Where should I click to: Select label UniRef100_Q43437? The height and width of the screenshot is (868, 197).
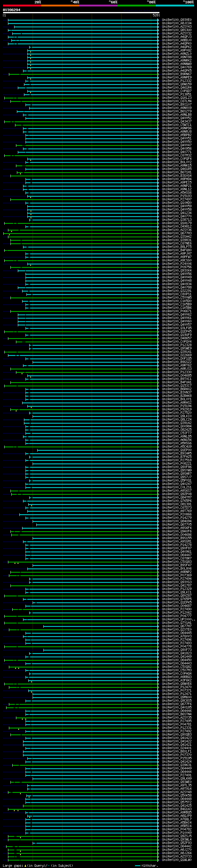coord(177,121)
